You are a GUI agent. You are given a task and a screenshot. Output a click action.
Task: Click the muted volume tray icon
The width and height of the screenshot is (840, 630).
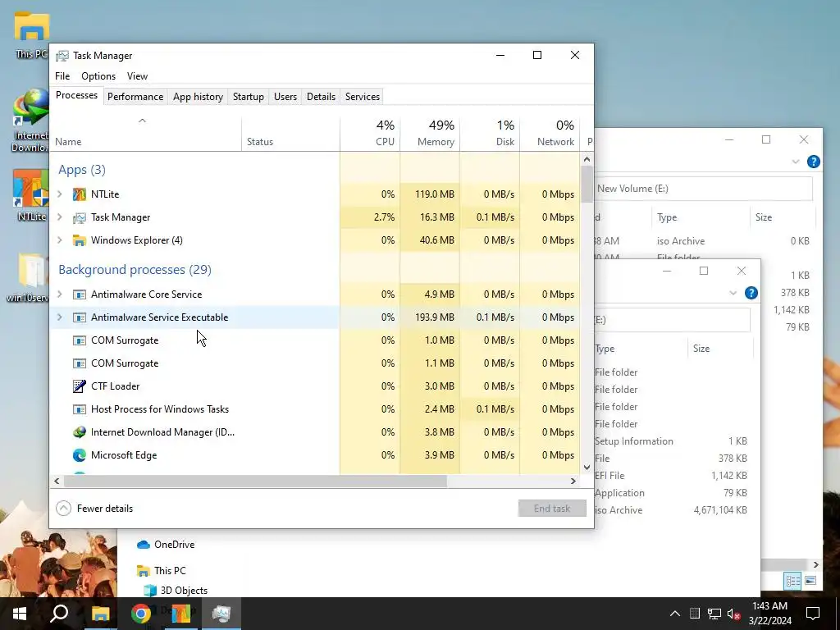[733, 614]
